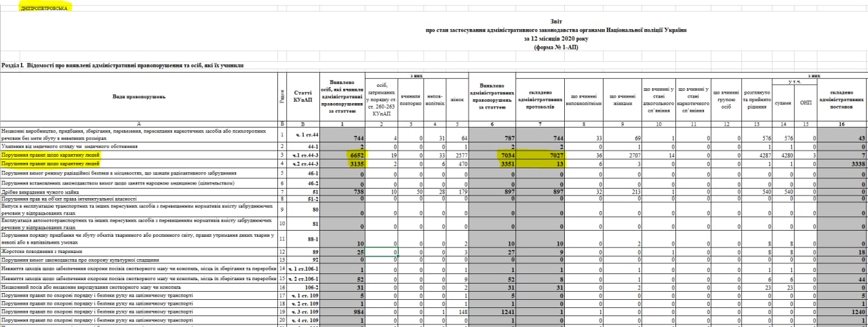Select the article cell 'ч.1 ст.44-3'
Image resolution: width=868 pixels, height=327 pixels.
[302, 155]
